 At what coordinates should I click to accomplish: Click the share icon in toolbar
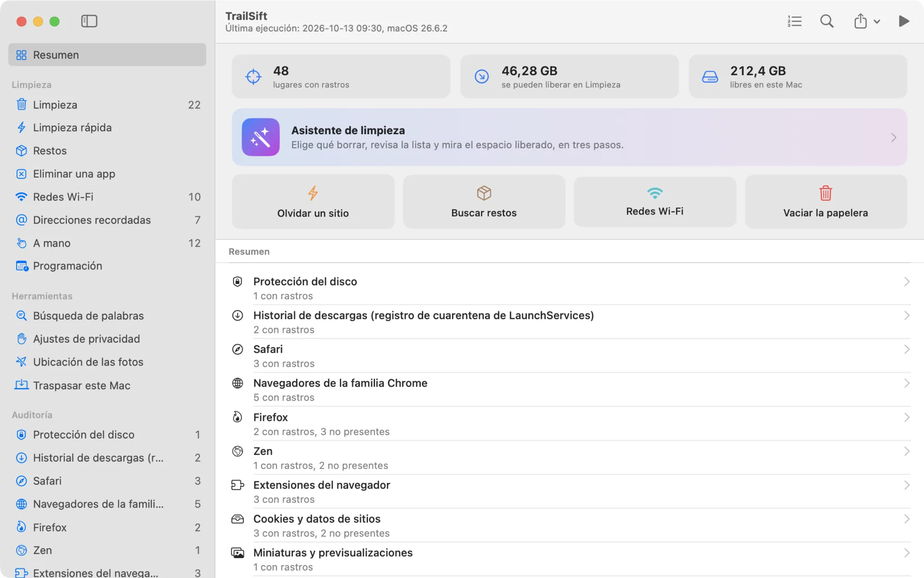pyautogui.click(x=860, y=21)
